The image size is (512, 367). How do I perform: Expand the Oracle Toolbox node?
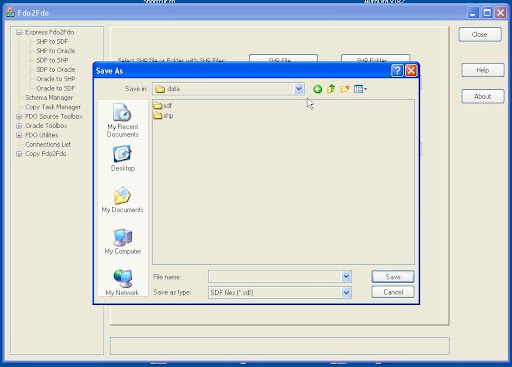coord(19,126)
